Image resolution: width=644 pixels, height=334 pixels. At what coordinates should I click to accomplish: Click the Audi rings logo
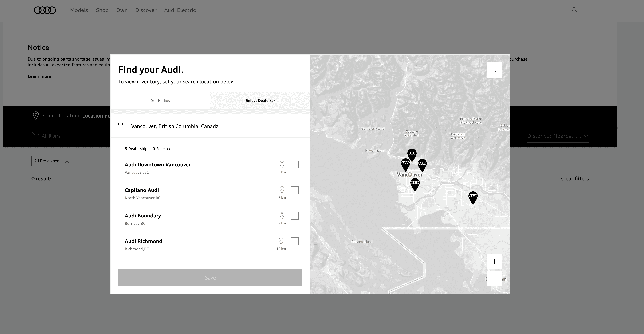[x=45, y=10]
